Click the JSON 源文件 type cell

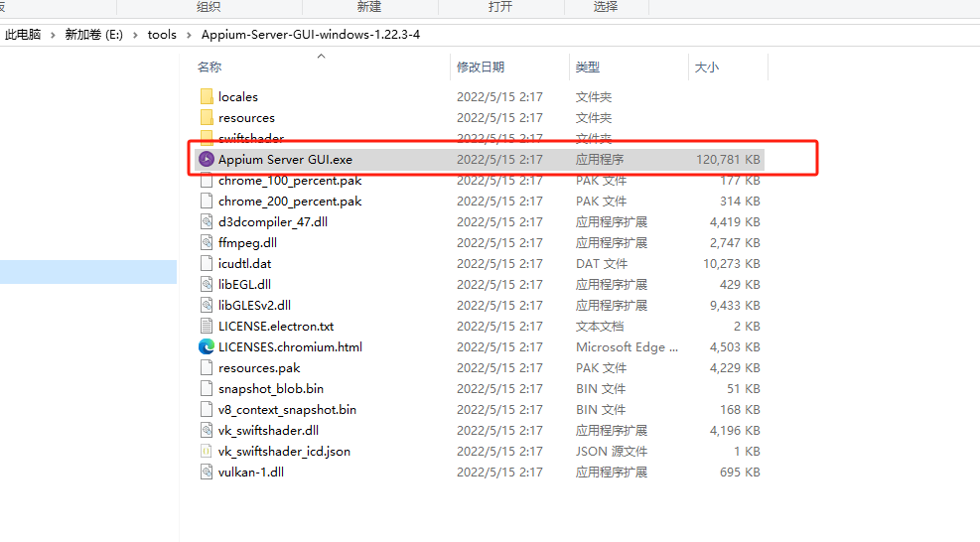pos(612,452)
